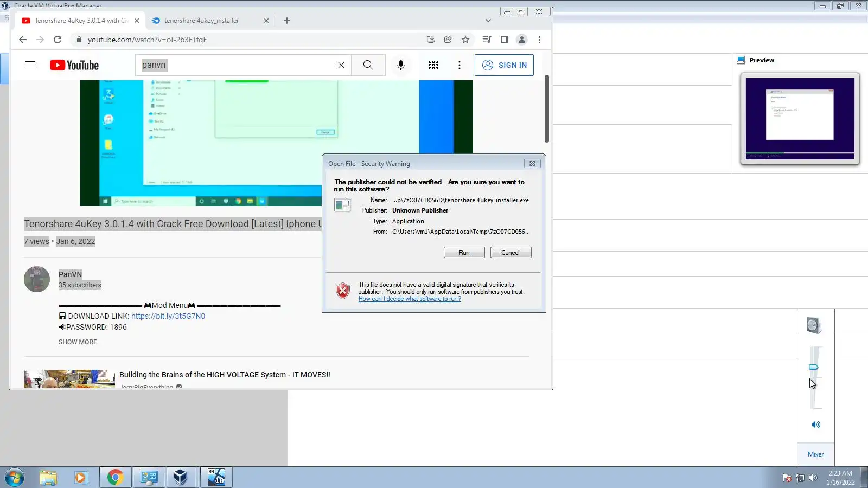
Task: Switch to VirtualBox Manager via taskbar cube icon
Action: click(x=181, y=478)
